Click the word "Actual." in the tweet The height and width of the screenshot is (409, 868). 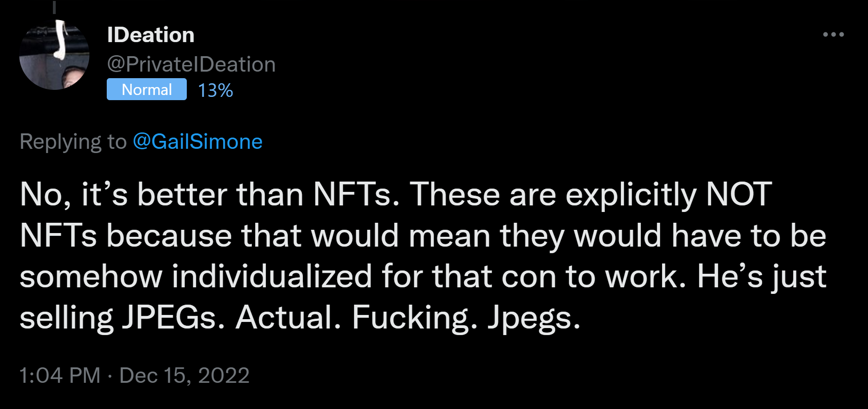pyautogui.click(x=288, y=318)
